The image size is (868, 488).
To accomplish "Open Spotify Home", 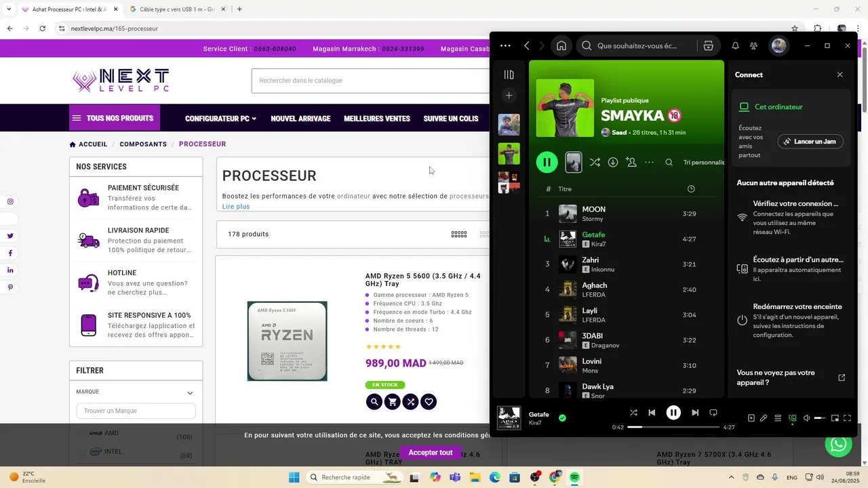I will 561,45.
